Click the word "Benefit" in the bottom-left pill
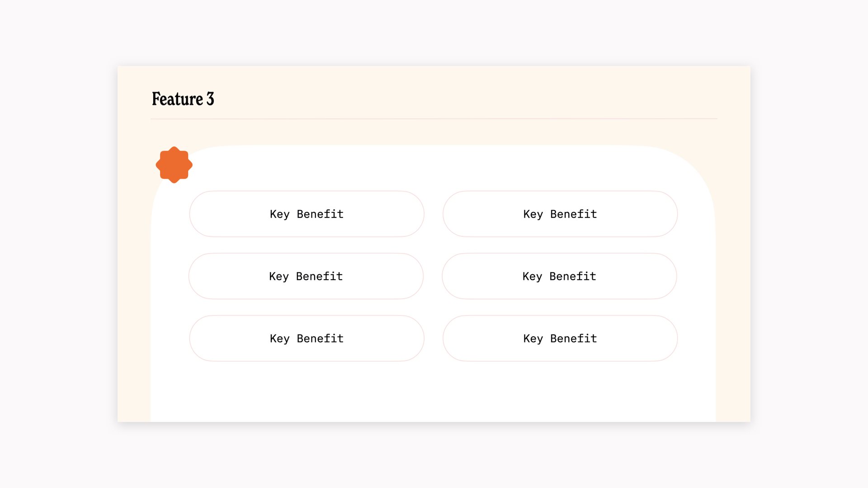The width and height of the screenshot is (868, 488). click(x=320, y=338)
